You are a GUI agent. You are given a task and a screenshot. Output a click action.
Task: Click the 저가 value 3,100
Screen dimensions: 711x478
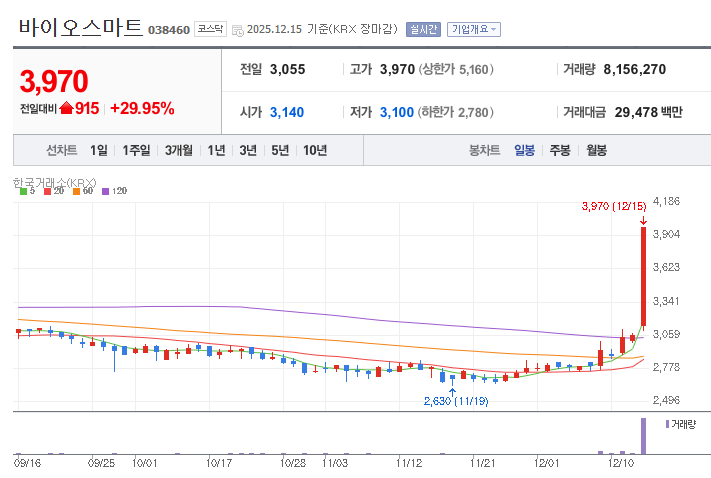[x=397, y=112]
